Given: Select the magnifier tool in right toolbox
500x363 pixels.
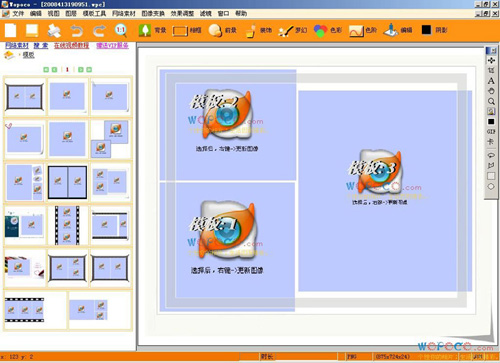Looking at the screenshot, I should pos(491,101).
